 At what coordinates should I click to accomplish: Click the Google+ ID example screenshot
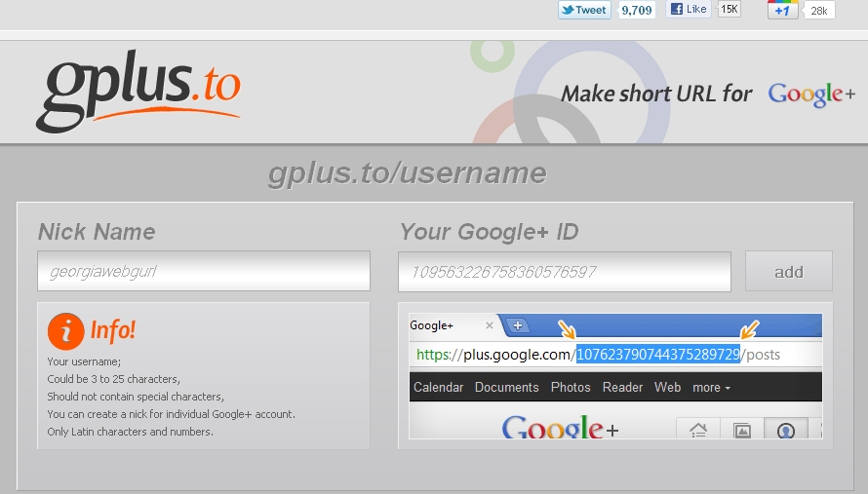615,376
